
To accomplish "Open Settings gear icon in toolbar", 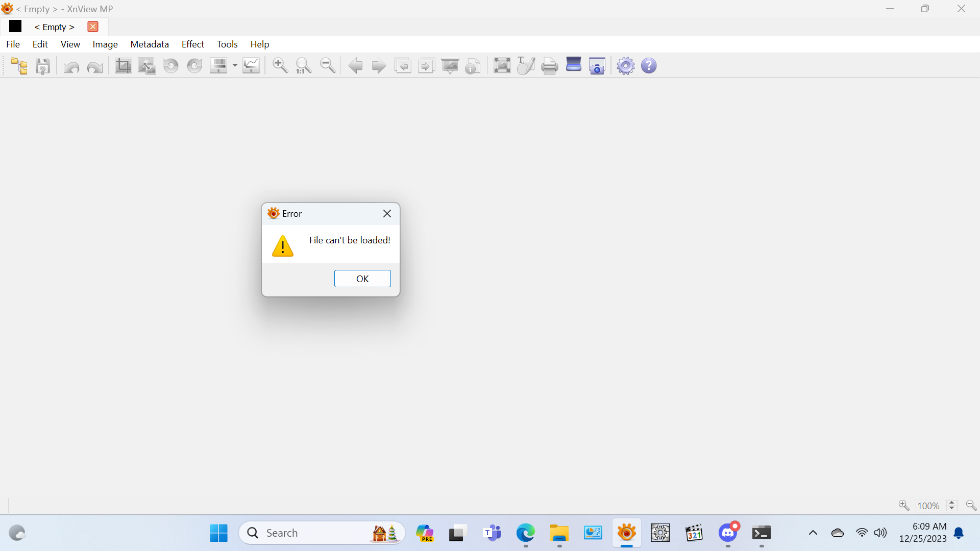I will (x=625, y=66).
